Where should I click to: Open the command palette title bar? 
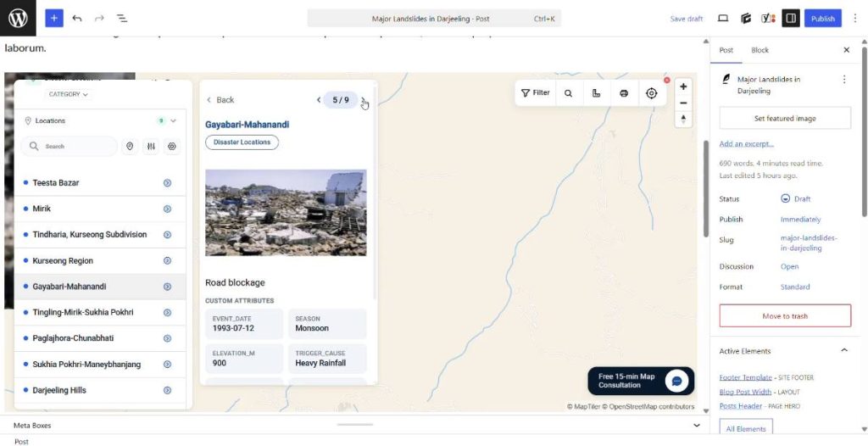(x=434, y=19)
